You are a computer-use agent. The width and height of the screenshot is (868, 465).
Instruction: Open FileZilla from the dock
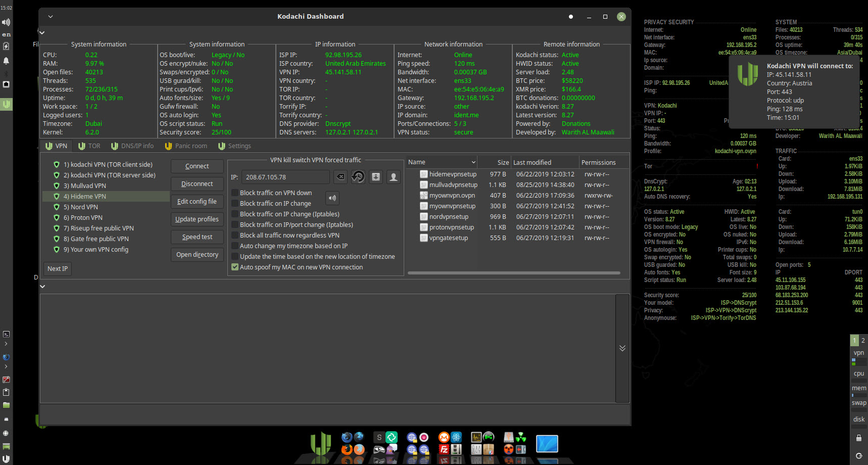(444, 449)
